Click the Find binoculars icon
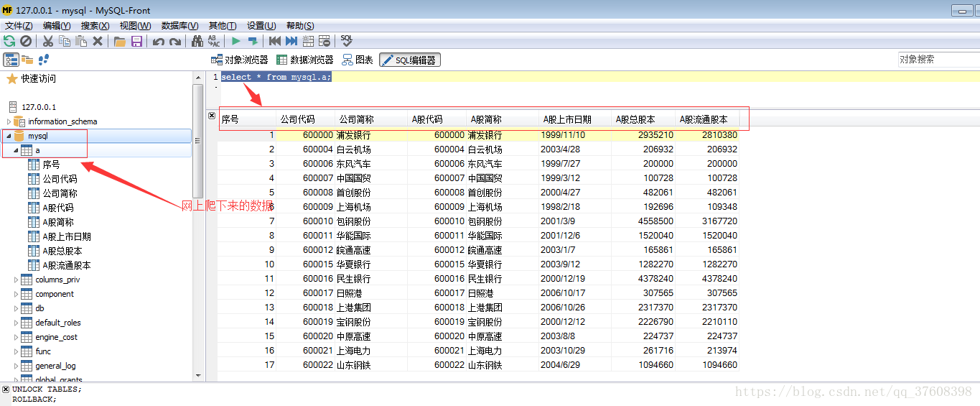The image size is (980, 406). [197, 42]
